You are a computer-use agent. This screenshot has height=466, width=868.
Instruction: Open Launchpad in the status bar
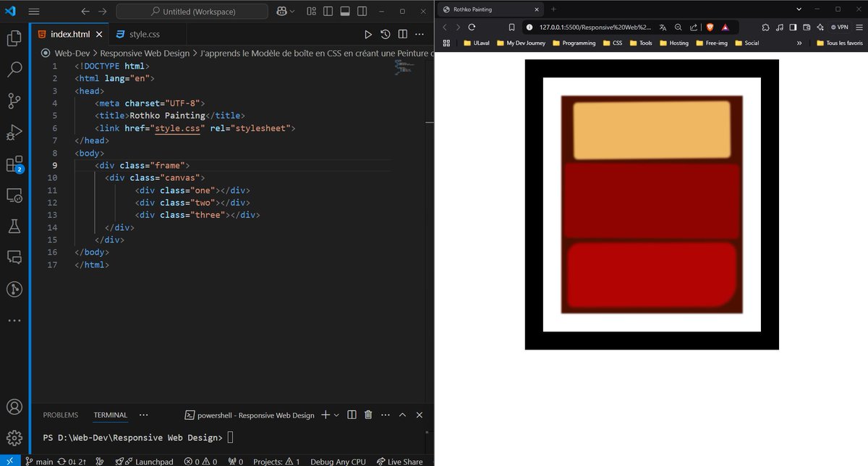145,461
